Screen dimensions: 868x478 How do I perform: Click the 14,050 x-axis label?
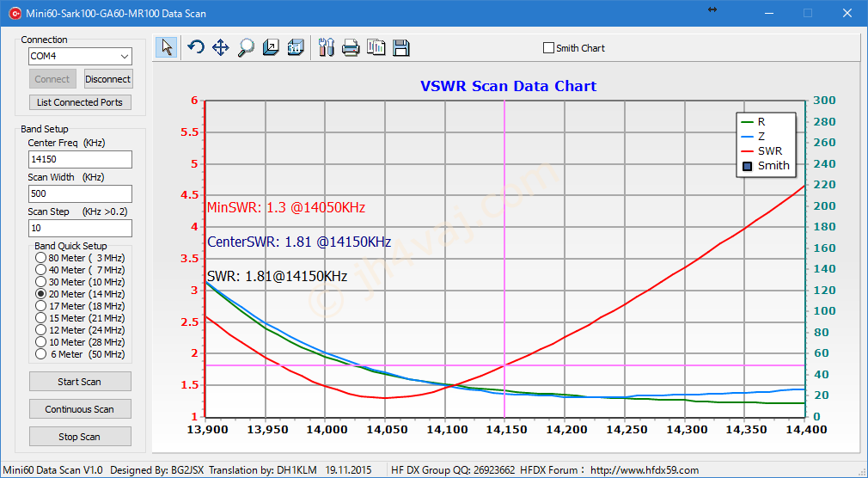384,430
